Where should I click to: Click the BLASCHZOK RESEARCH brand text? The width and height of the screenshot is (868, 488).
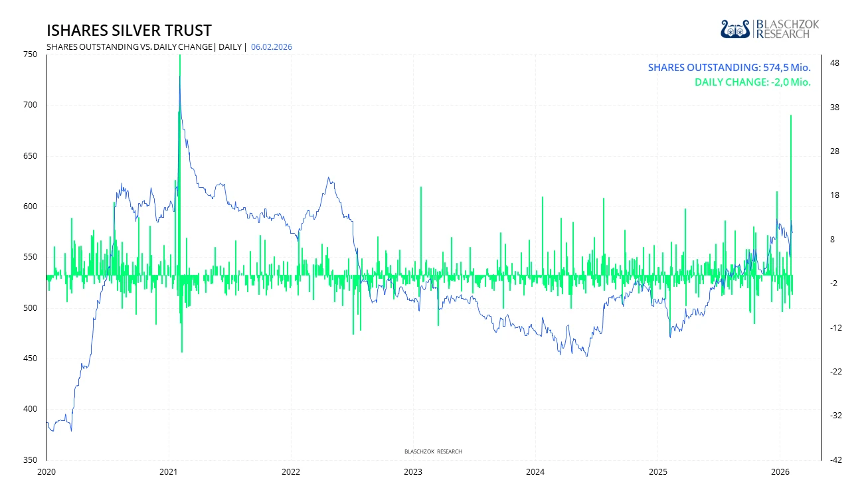click(786, 28)
